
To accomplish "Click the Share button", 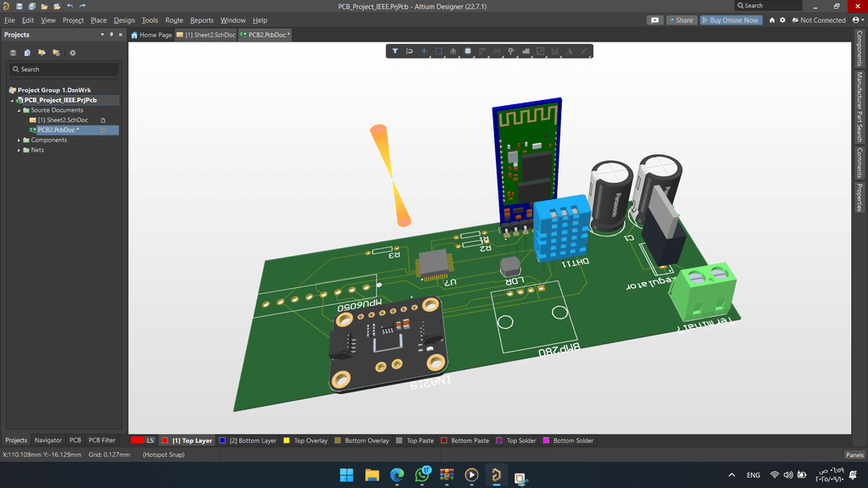I will [x=681, y=20].
